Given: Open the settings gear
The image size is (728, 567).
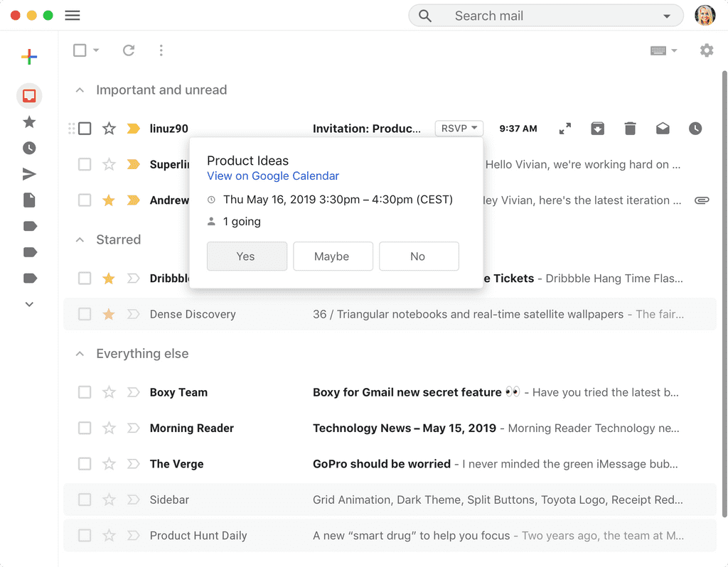Looking at the screenshot, I should tap(706, 50).
